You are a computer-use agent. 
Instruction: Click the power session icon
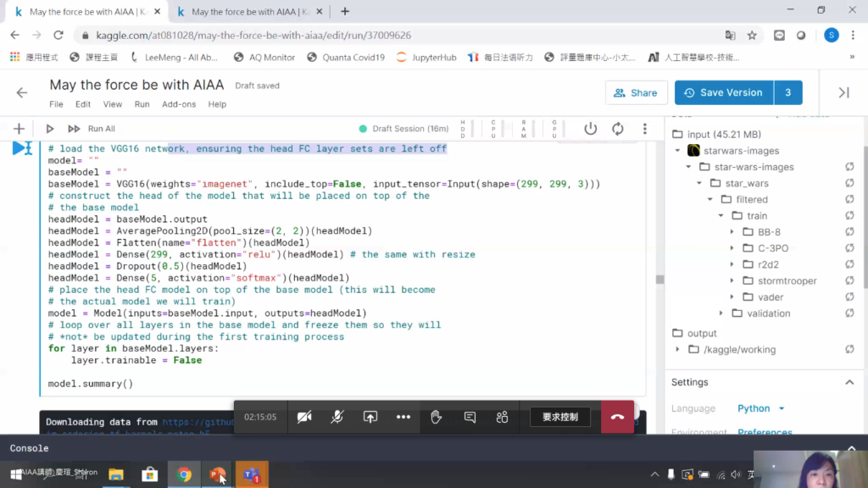tap(591, 129)
